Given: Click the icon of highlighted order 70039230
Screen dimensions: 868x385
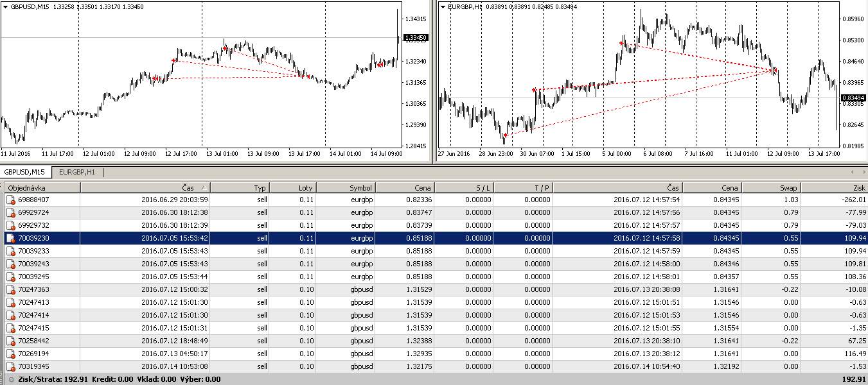Looking at the screenshot, I should 11,238.
